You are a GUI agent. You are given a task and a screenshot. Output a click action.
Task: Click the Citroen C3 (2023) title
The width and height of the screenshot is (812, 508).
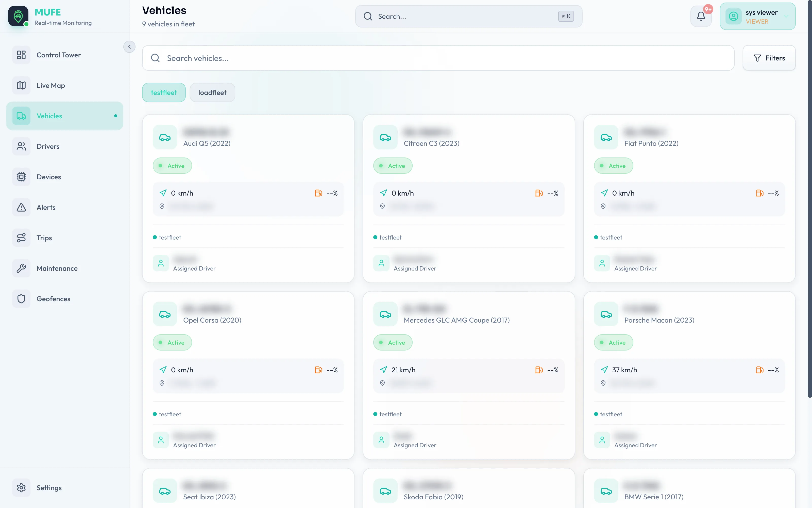coord(431,144)
